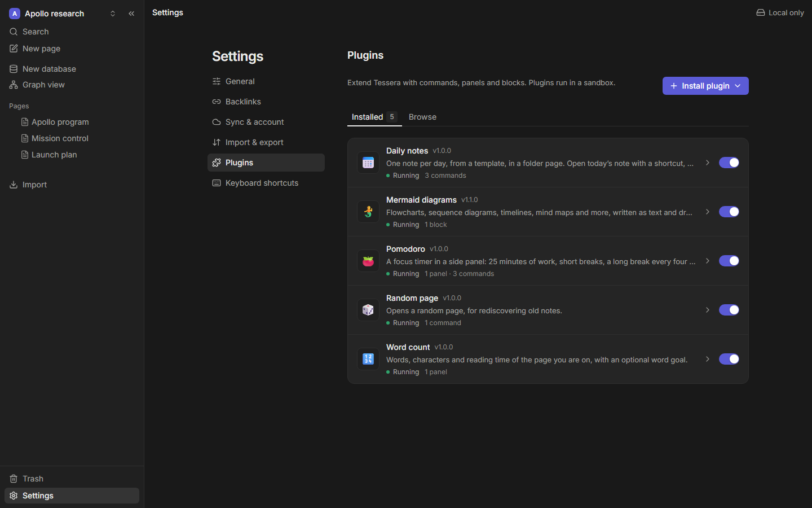Switch off the Word count plugin
The image size is (812, 508).
click(729, 359)
